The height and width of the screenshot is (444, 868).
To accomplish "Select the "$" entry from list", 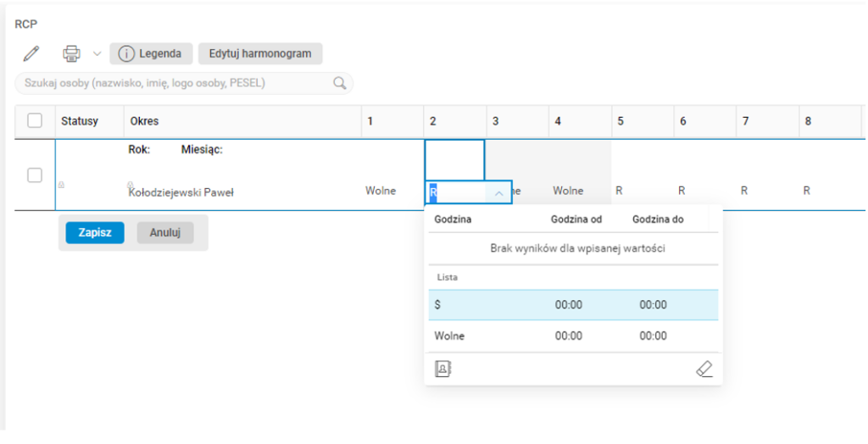I will click(573, 305).
